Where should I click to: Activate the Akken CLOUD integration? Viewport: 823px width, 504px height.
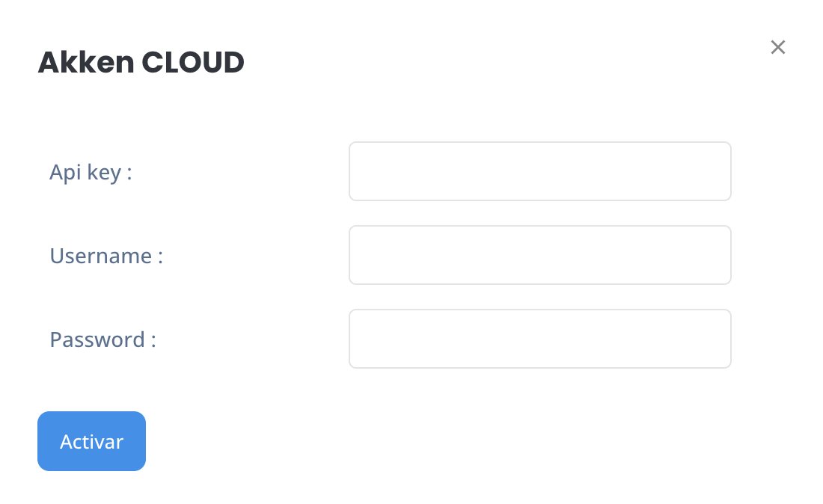pyautogui.click(x=91, y=441)
